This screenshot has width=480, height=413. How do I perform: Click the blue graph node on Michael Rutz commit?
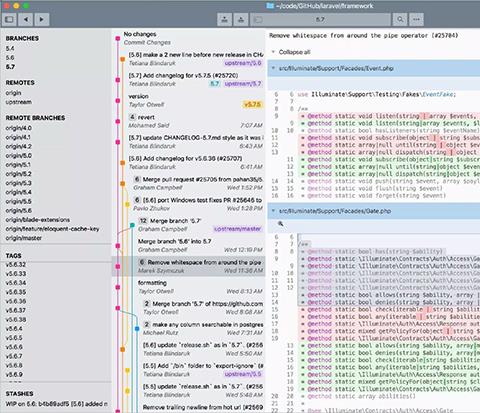pyautogui.click(x=137, y=329)
